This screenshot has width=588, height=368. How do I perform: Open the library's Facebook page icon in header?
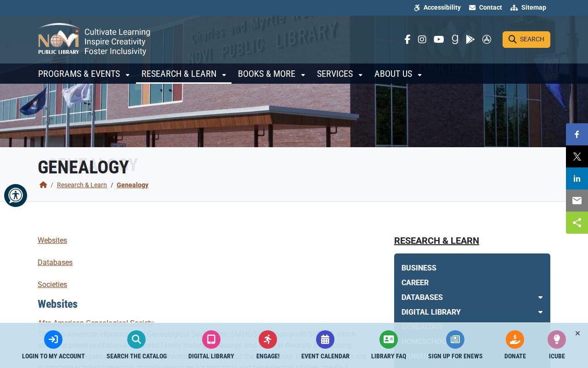407,39
